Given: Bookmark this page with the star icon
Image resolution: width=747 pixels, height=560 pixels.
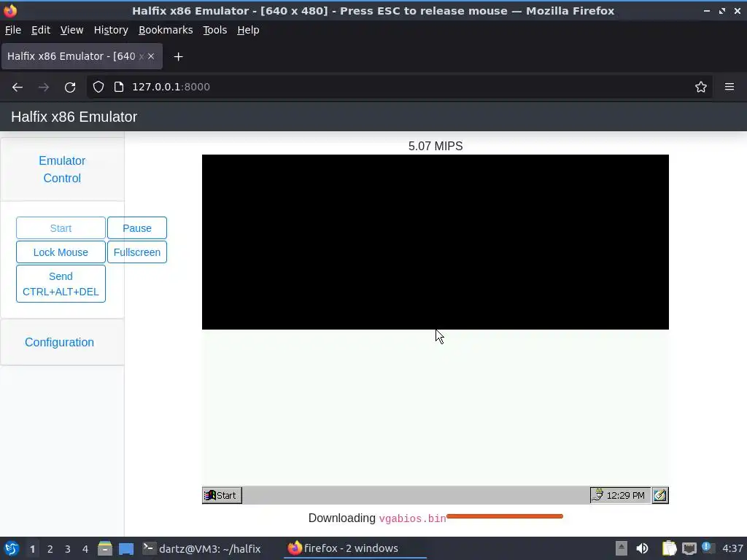Looking at the screenshot, I should (x=701, y=87).
